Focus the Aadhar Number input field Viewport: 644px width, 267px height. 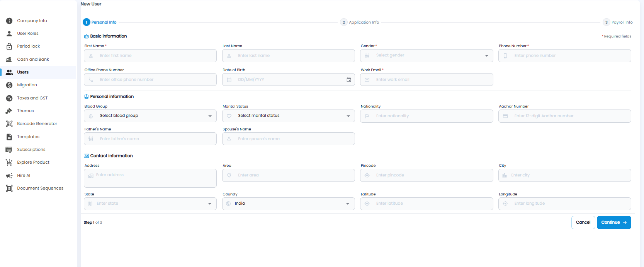point(565,116)
